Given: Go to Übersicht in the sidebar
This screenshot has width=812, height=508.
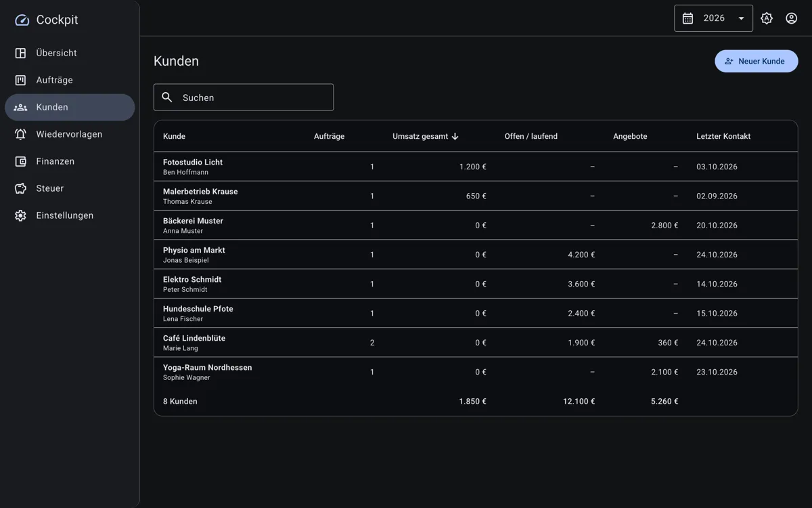Looking at the screenshot, I should [x=70, y=53].
